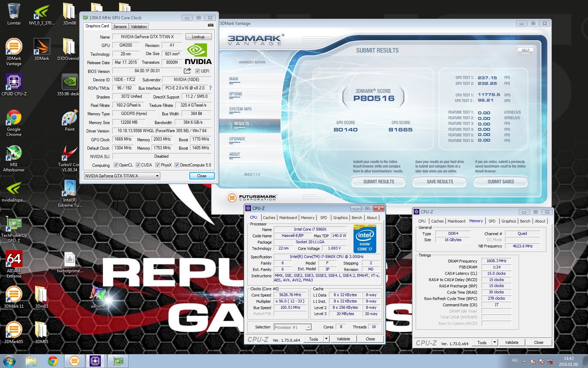Open the Action Center flag tray icon
The width and height of the screenshot is (588, 368).
(541, 361)
